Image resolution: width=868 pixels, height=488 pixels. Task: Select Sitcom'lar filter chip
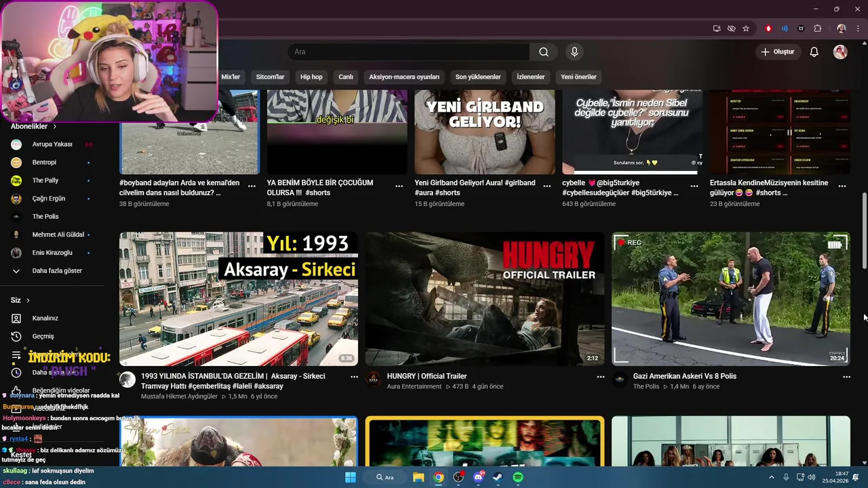pyautogui.click(x=270, y=77)
